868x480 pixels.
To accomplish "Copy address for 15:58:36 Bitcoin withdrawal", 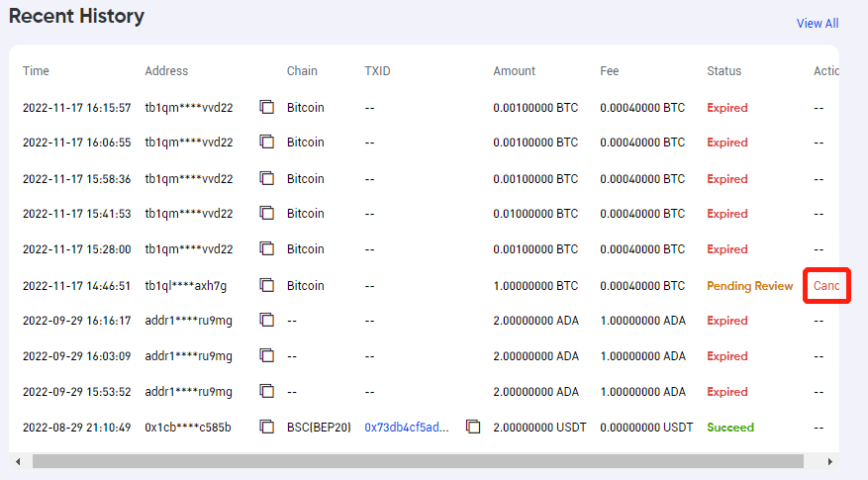I will tap(266, 178).
